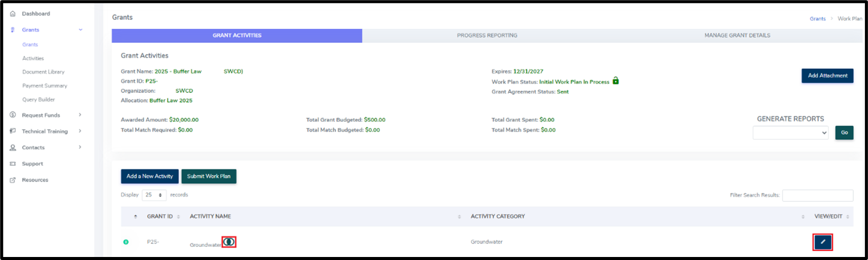868x260 pixels.
Task: Click the green unlocked padlock icon
Action: pos(615,81)
